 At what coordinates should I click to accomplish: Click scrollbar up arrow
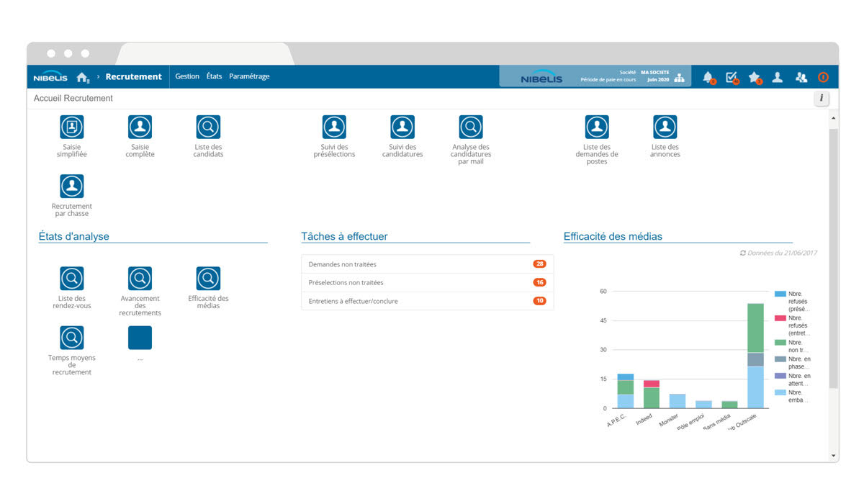point(834,117)
